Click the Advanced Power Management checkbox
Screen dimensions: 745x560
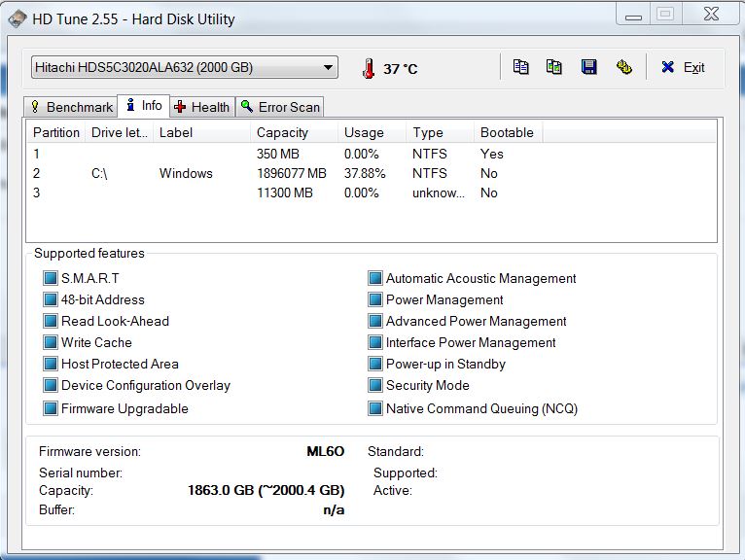tap(374, 321)
